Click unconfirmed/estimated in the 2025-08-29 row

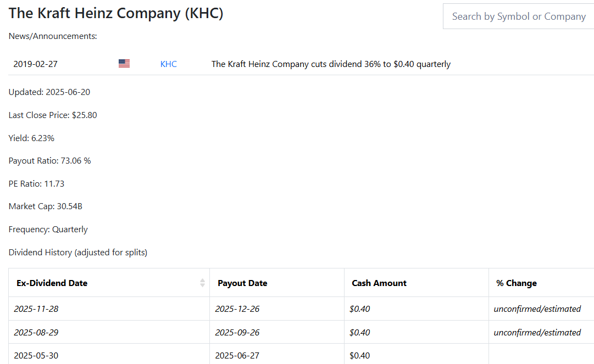point(537,332)
